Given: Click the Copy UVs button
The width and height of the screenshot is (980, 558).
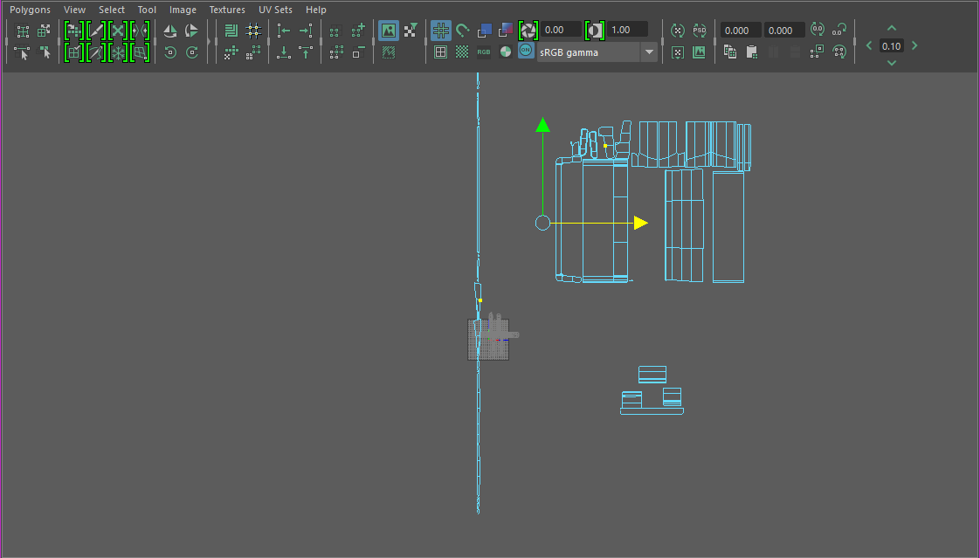Looking at the screenshot, I should pyautogui.click(x=730, y=52).
